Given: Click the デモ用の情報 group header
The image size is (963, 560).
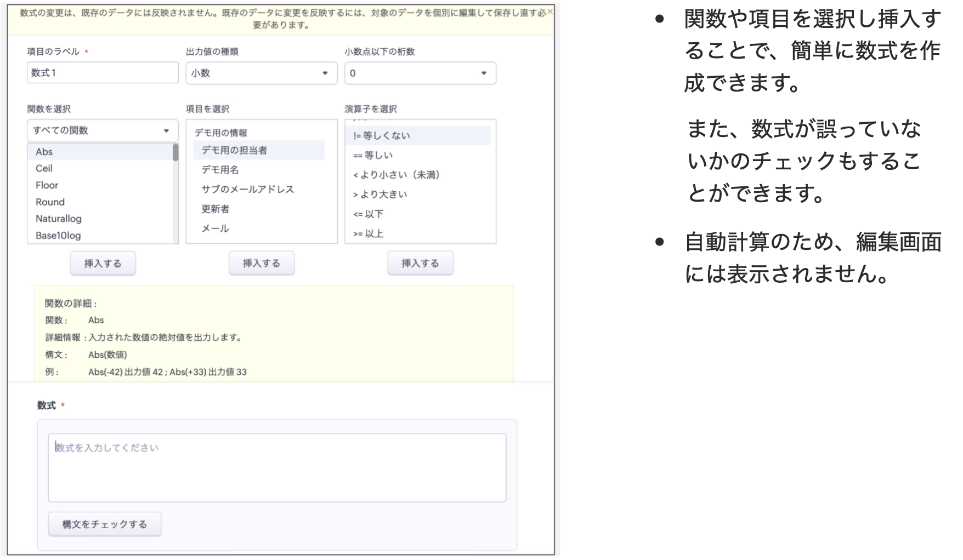Looking at the screenshot, I should (x=221, y=133).
